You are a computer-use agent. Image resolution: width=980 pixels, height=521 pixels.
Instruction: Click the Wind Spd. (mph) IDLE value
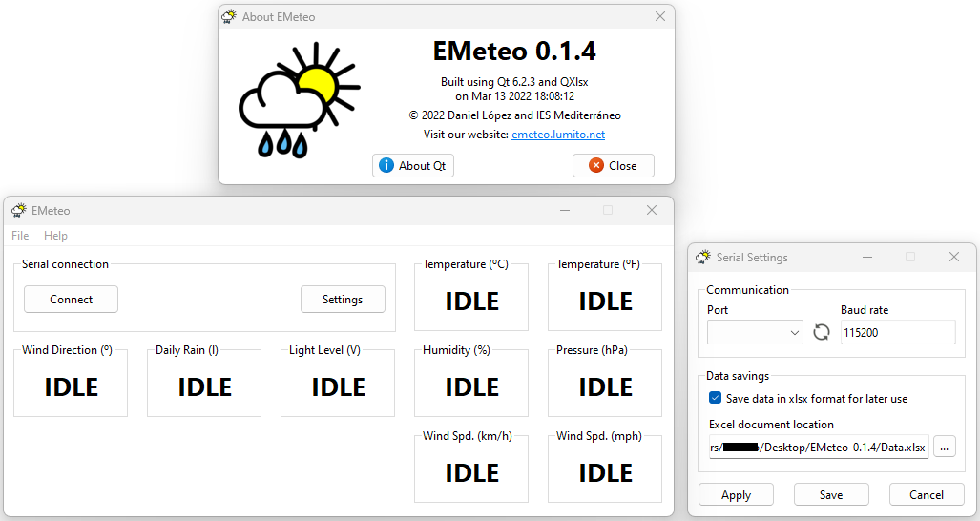(606, 473)
